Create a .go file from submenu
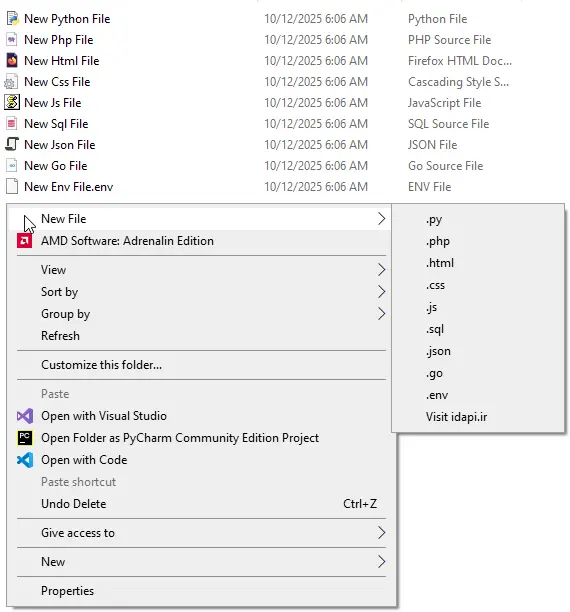This screenshot has height=612, width=570. (478, 373)
